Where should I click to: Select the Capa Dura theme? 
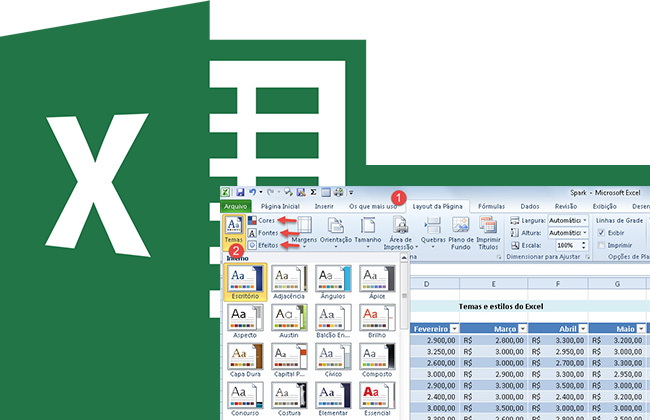(245, 360)
